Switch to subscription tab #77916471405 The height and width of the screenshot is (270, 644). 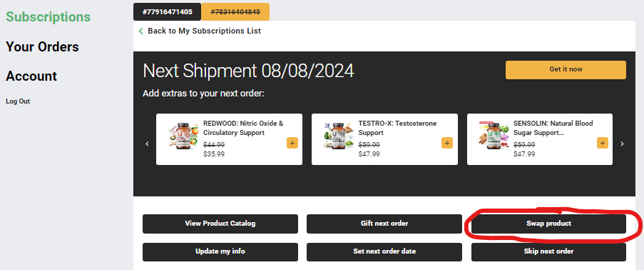click(167, 12)
